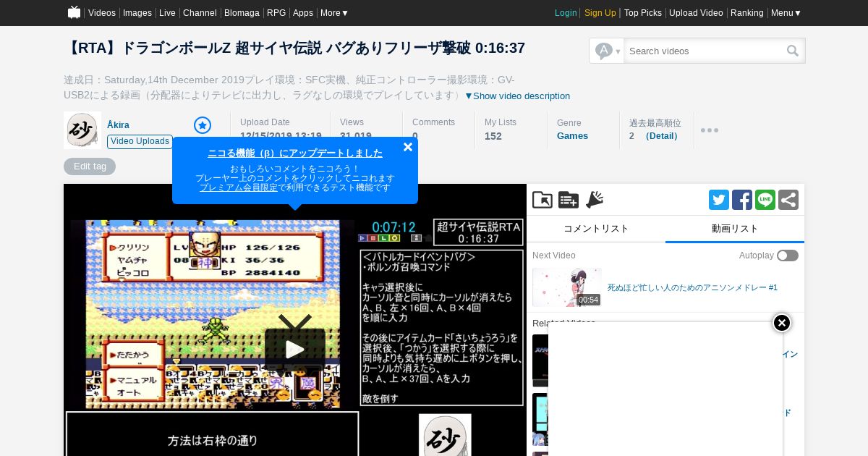Click the megaphone promote icon
The image size is (868, 456).
[x=595, y=200]
